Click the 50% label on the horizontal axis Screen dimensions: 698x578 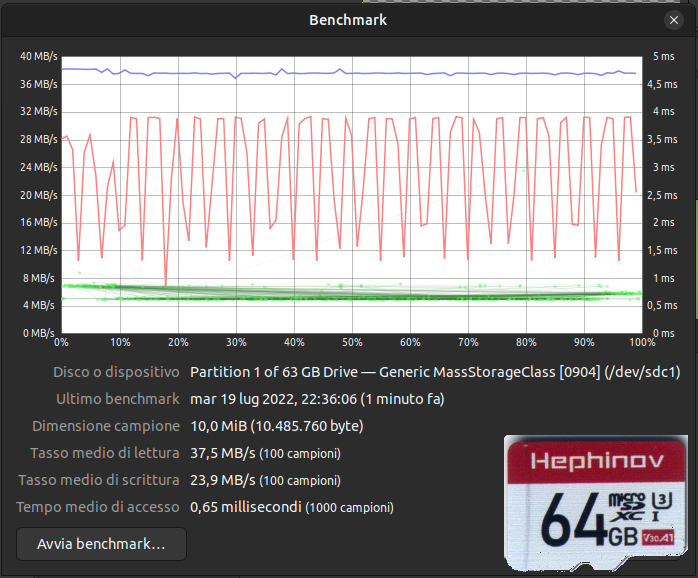tap(351, 342)
